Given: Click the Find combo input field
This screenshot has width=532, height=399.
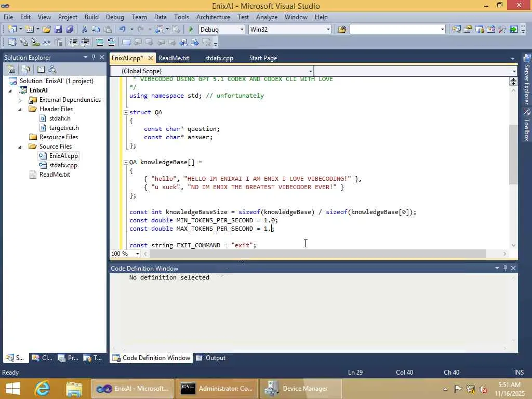Looking at the screenshot, I should point(397,30).
